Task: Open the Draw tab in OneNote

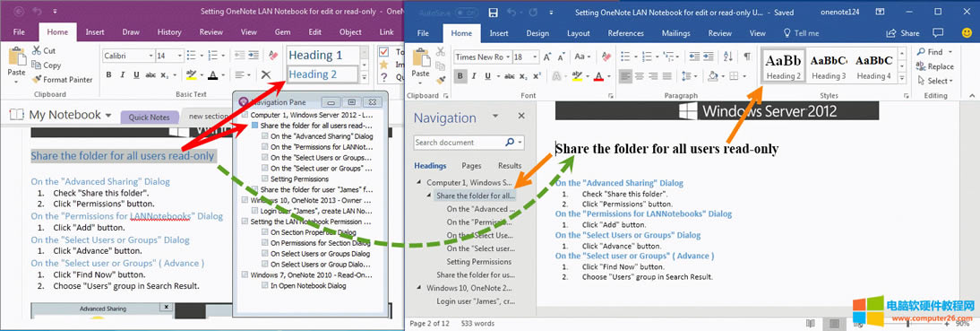Action: click(131, 32)
